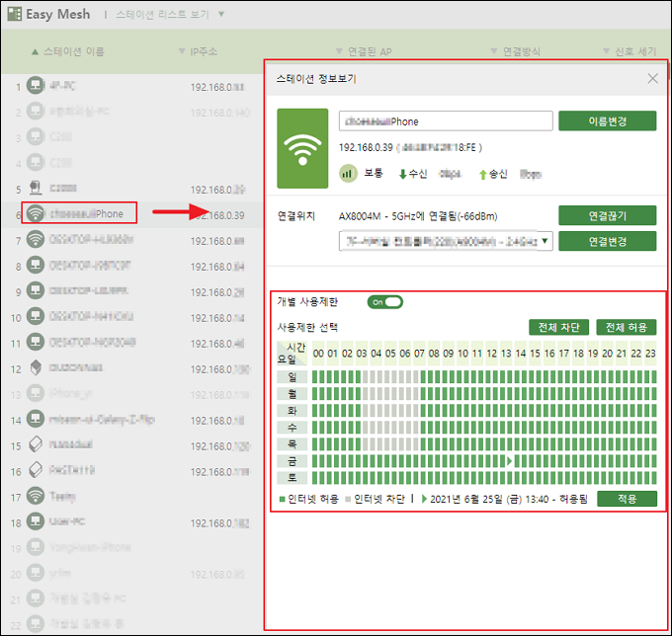
Task: Select the 일 (Sunday) row label
Action: point(292,377)
